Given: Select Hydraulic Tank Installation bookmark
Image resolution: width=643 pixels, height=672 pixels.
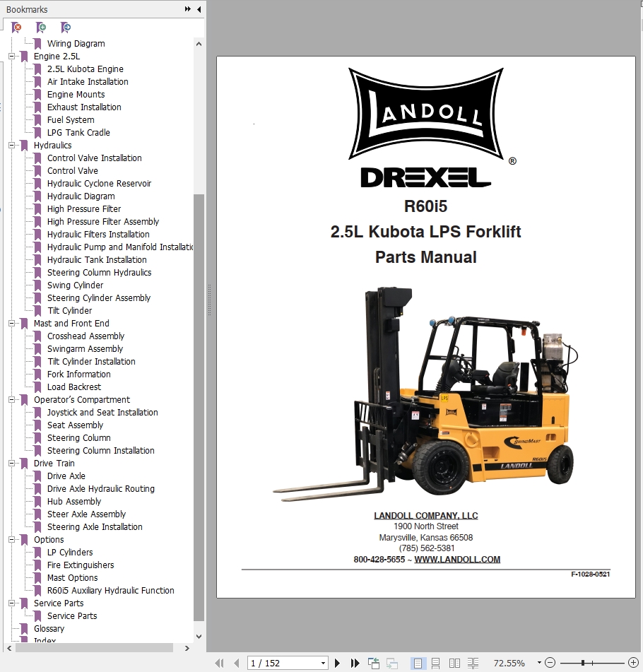Looking at the screenshot, I should (97, 260).
